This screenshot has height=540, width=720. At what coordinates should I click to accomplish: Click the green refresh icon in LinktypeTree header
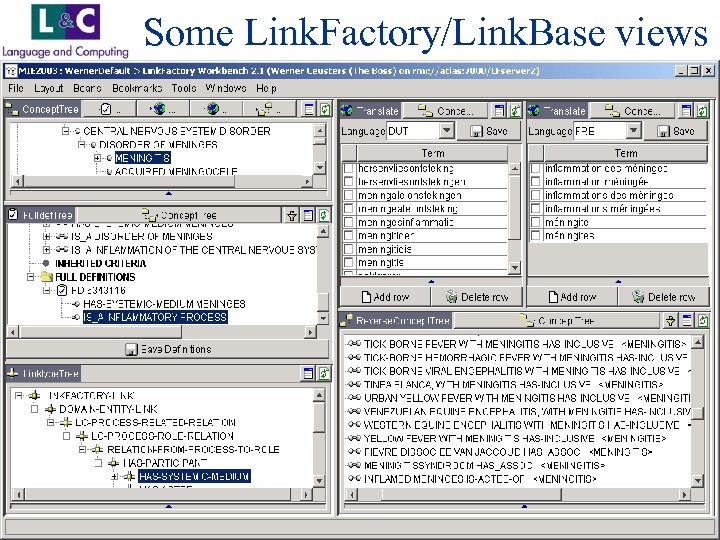coord(324,373)
